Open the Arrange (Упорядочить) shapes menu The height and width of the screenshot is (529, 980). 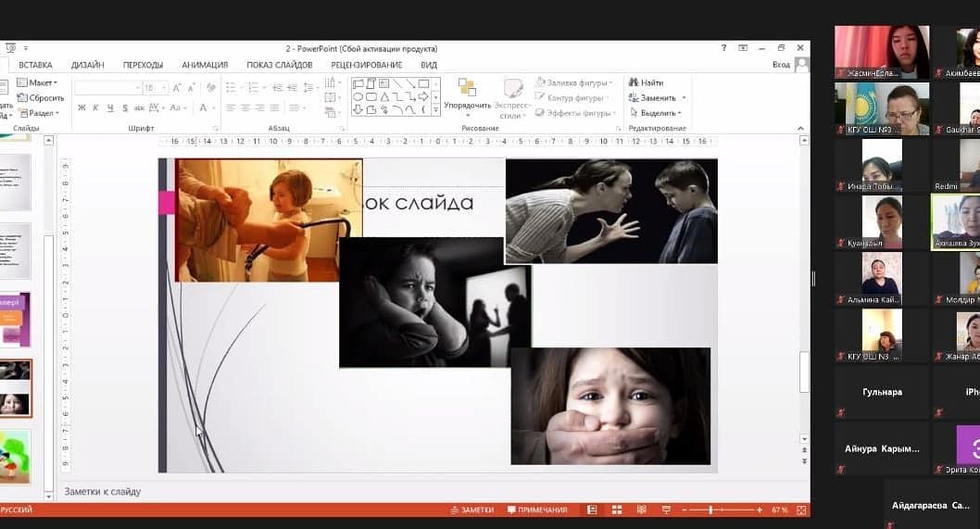pos(468,95)
